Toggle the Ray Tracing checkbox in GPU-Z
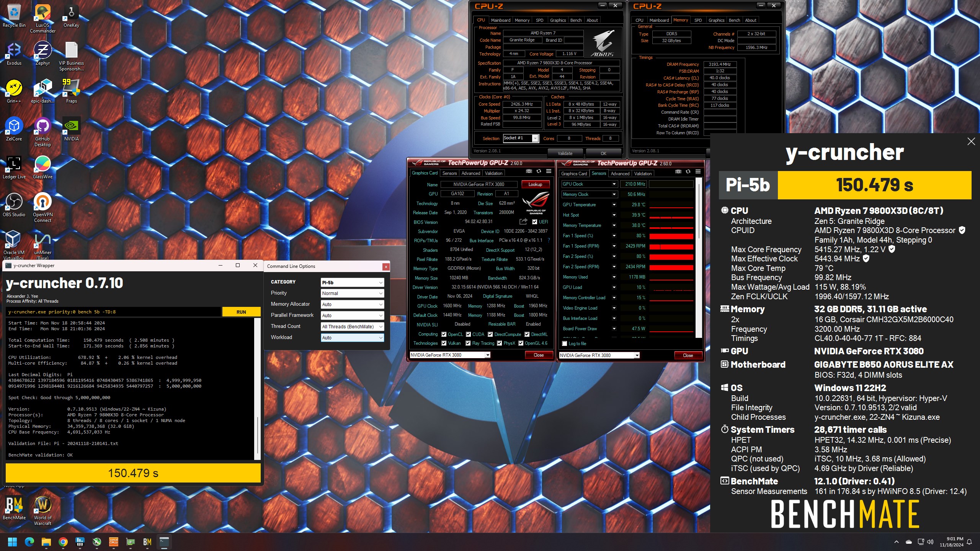This screenshot has height=551, width=980. pyautogui.click(x=468, y=343)
